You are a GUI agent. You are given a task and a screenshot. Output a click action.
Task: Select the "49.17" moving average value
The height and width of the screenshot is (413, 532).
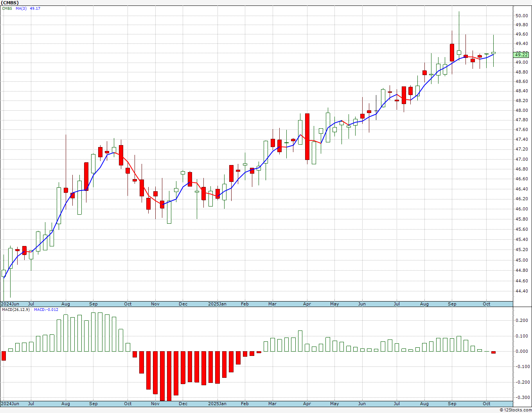pyautogui.click(x=35, y=9)
